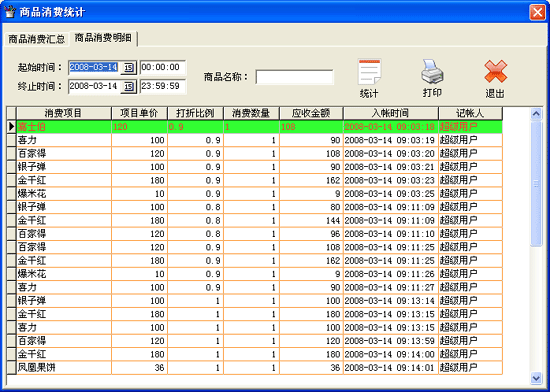This screenshot has width=550, height=392.
Task: Click the timestamp 2008-03-14 09:03:21
Action: [x=390, y=167]
